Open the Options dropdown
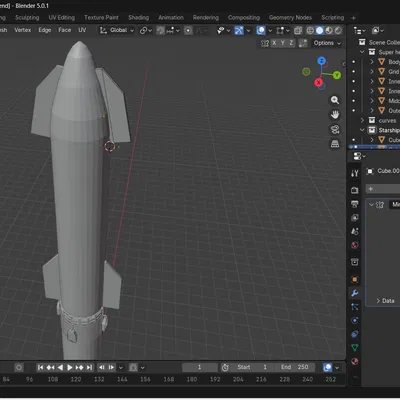 click(327, 43)
